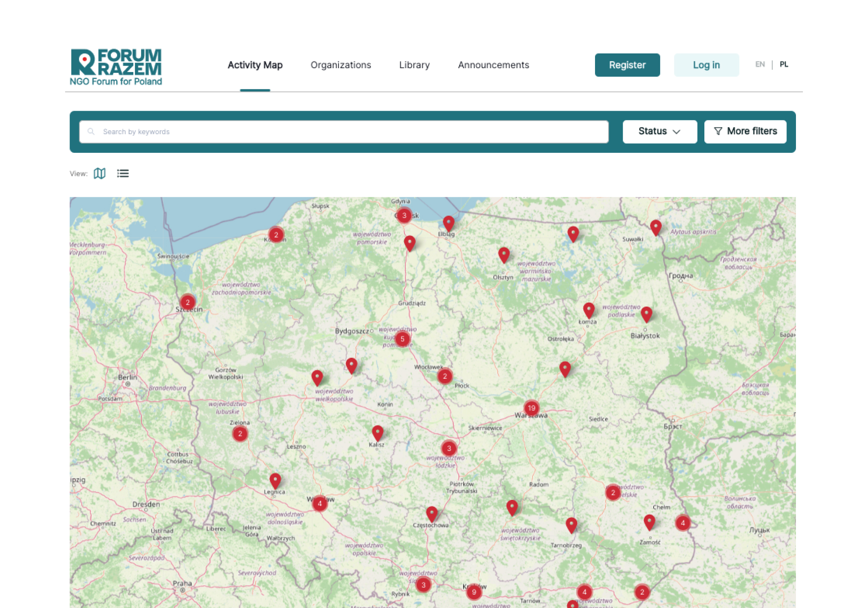Switch to map view
The height and width of the screenshot is (608, 868).
coord(99,173)
